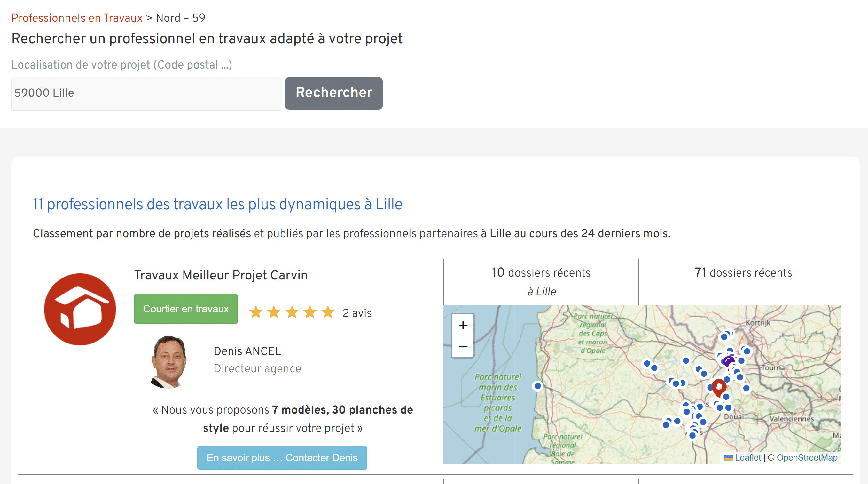This screenshot has height=484, width=868.
Task: Click the five-star rating icons
Action: point(292,312)
